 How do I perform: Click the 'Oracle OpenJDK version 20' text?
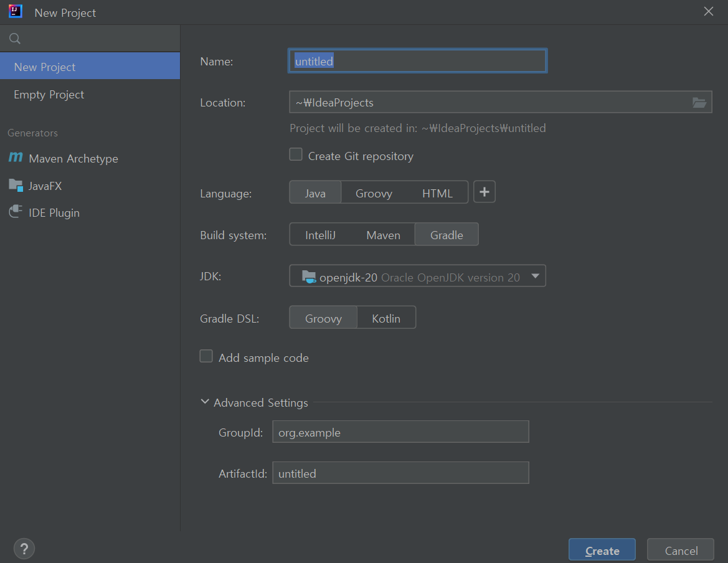pyautogui.click(x=450, y=278)
